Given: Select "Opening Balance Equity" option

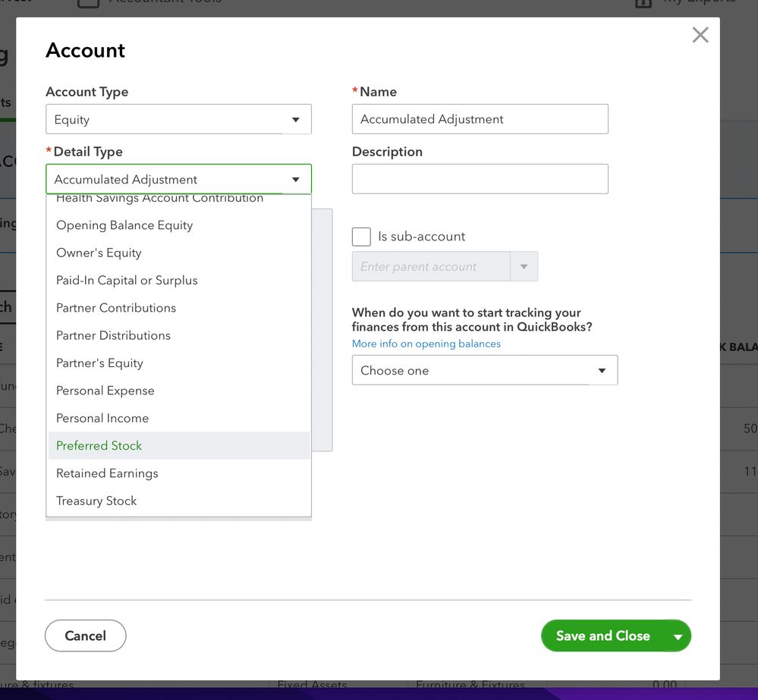Looking at the screenshot, I should coord(124,225).
